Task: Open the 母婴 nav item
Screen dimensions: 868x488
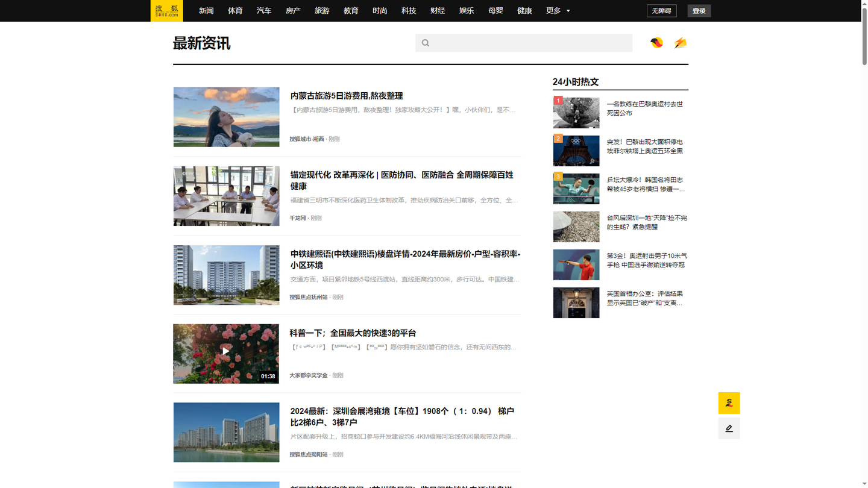Action: point(495,11)
